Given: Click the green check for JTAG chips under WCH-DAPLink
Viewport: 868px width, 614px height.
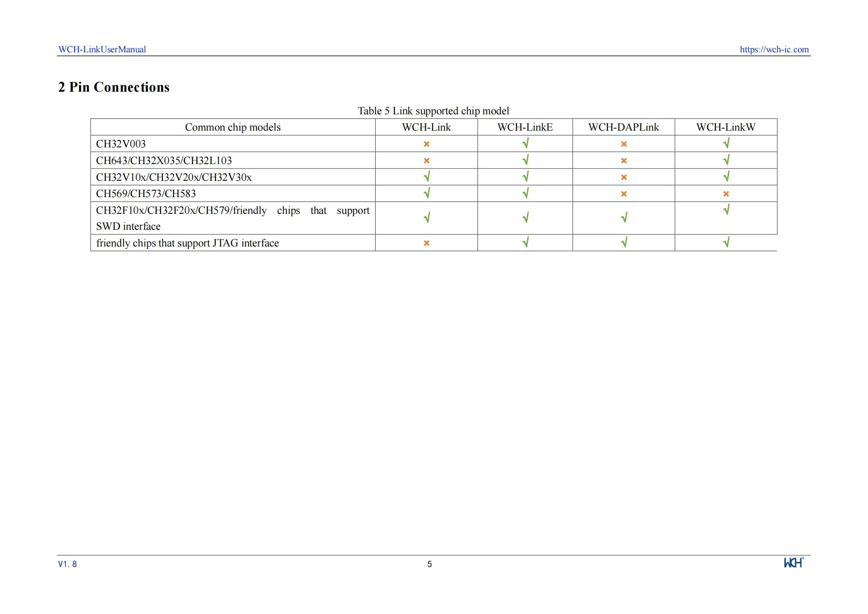Looking at the screenshot, I should [624, 242].
